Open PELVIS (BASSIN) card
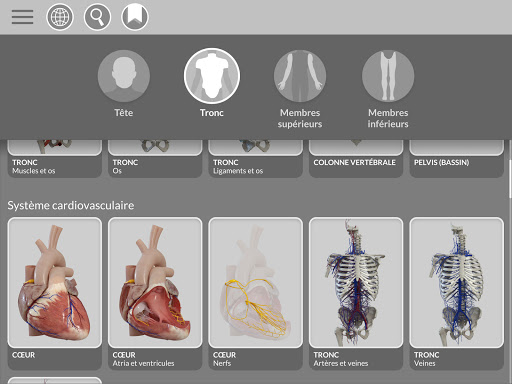This screenshot has width=512, height=384. coord(456,159)
